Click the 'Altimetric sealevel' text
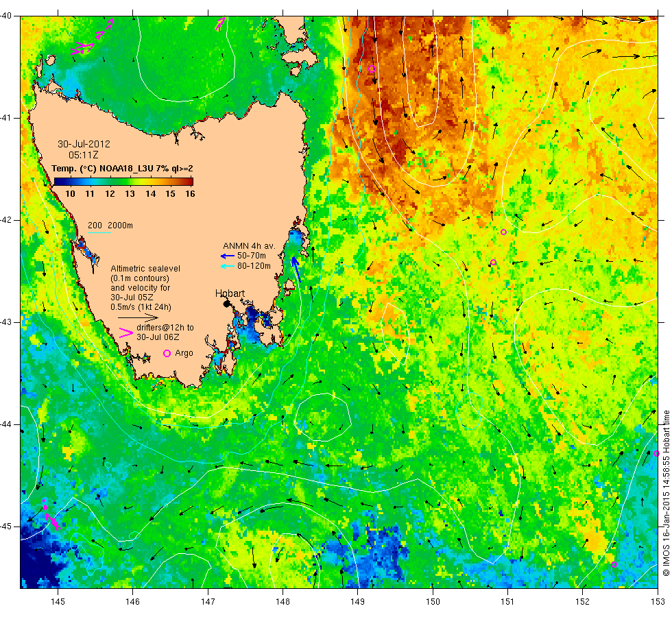The height and width of the screenshot is (617, 672). tap(145, 269)
